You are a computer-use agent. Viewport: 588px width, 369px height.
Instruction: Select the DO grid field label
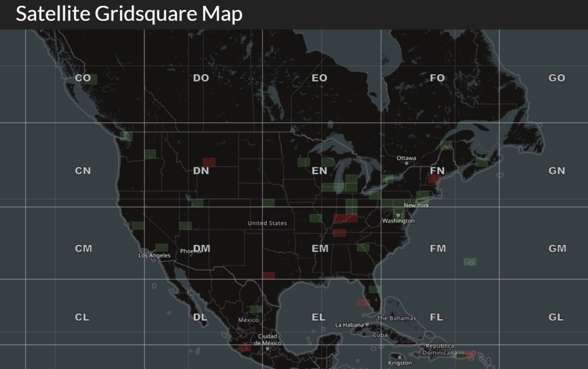click(201, 78)
